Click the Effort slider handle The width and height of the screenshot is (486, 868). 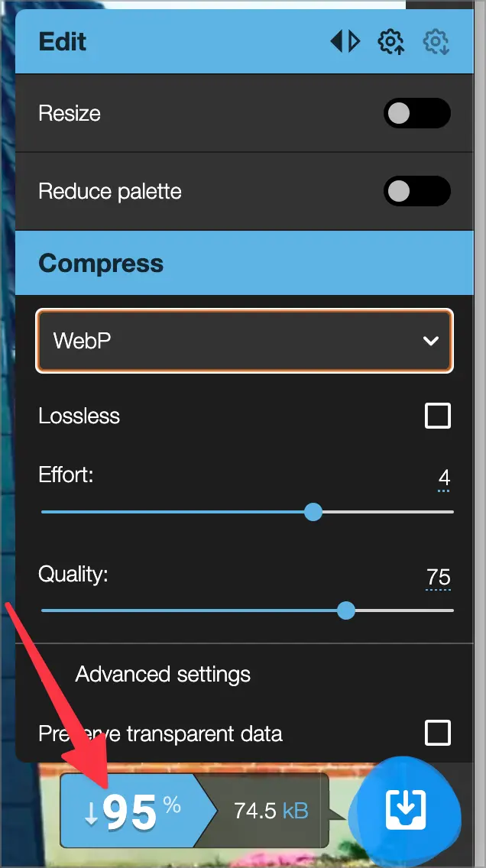point(313,512)
